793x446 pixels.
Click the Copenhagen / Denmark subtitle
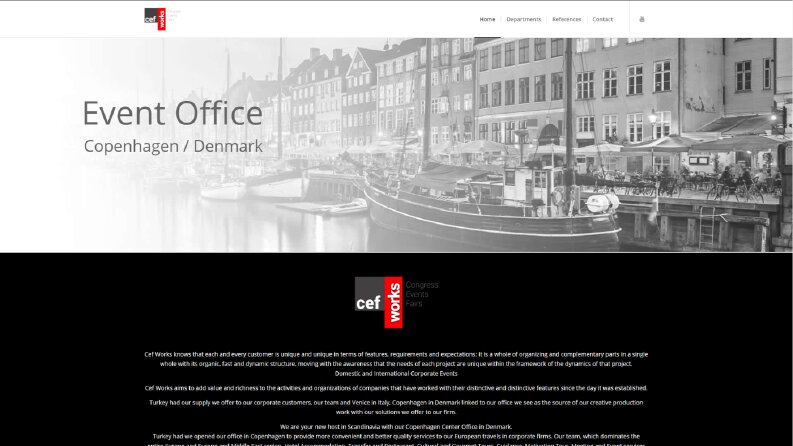pos(173,146)
